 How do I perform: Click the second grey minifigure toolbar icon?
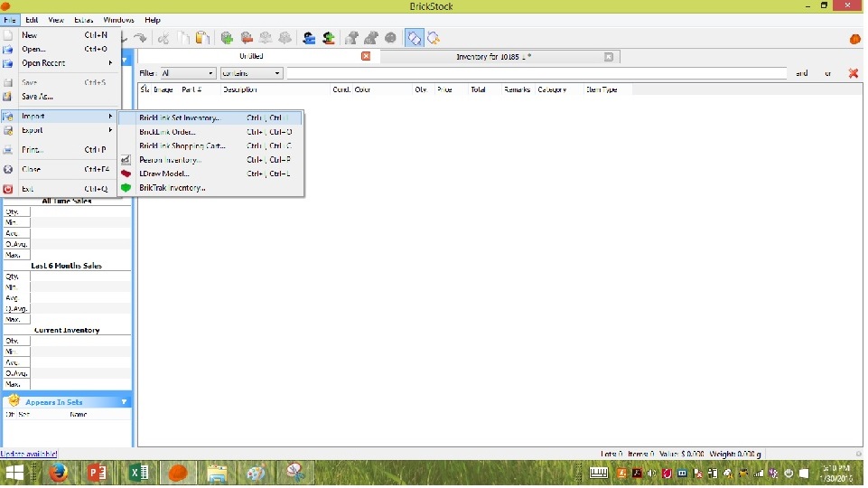pyautogui.click(x=371, y=38)
